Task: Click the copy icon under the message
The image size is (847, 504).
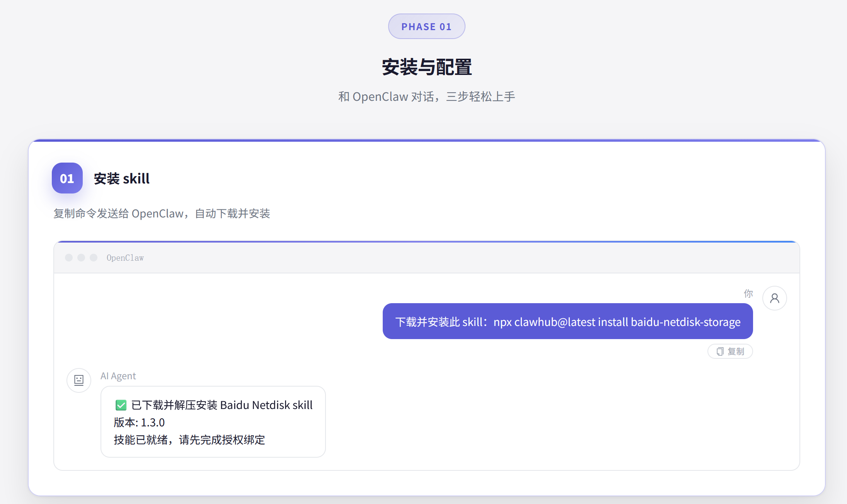Action: point(720,351)
